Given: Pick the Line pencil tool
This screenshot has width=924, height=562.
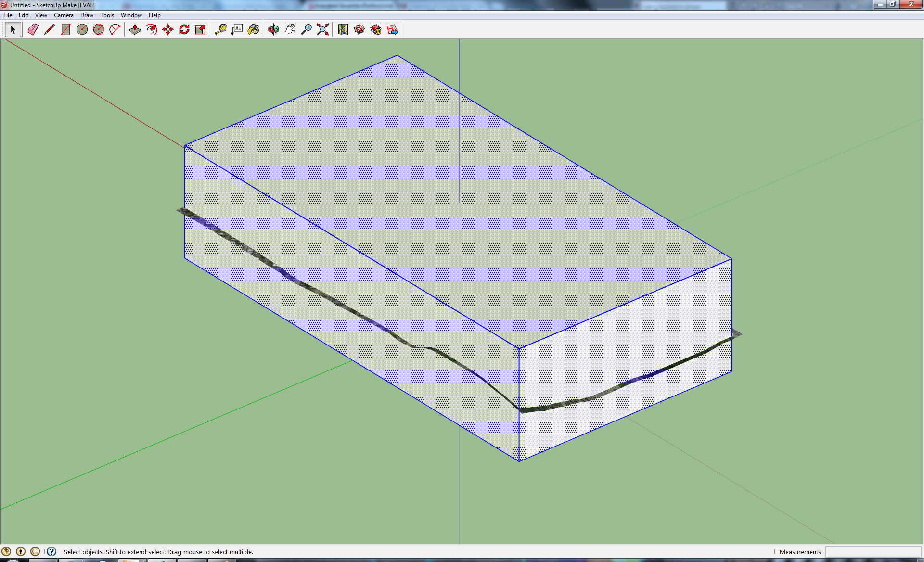Looking at the screenshot, I should [x=49, y=30].
